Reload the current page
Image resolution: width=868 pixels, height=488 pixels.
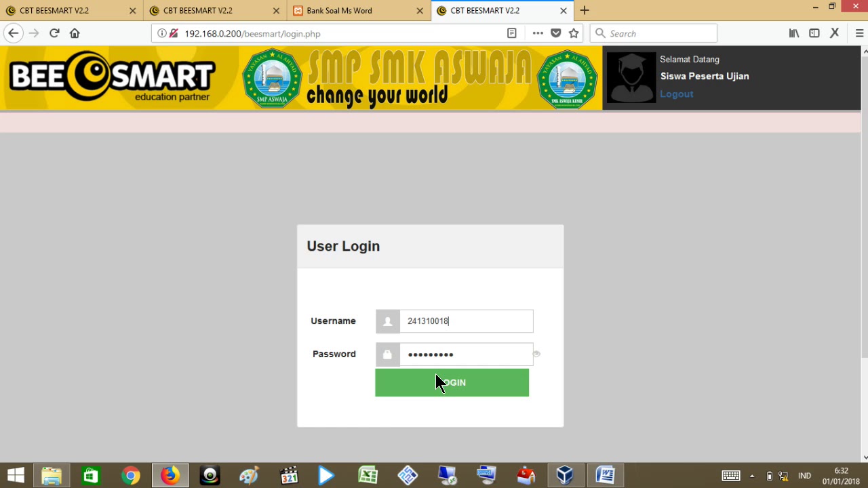coord(54,33)
